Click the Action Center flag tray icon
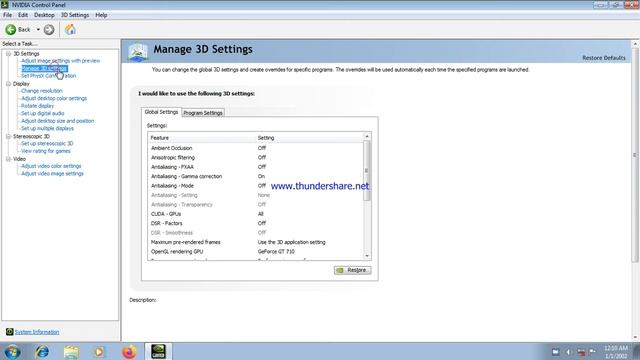 pos(593,351)
